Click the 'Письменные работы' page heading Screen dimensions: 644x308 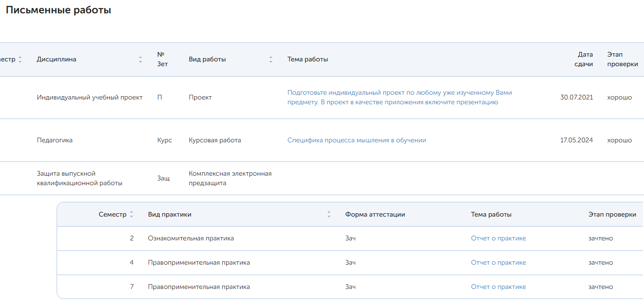pos(59,10)
